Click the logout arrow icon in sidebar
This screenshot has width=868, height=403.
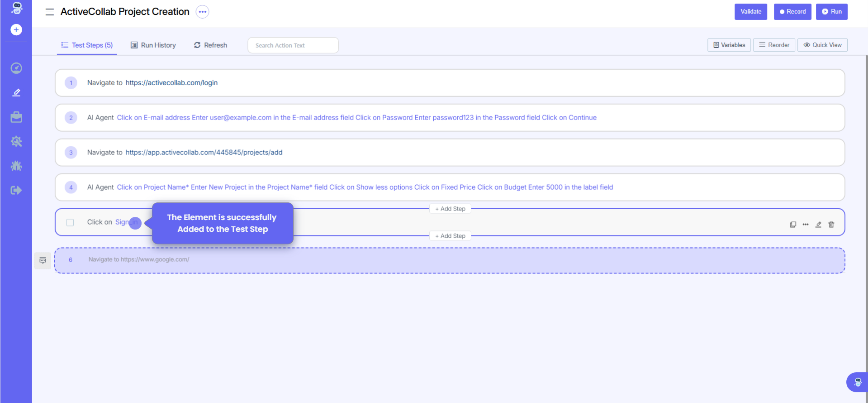click(16, 191)
